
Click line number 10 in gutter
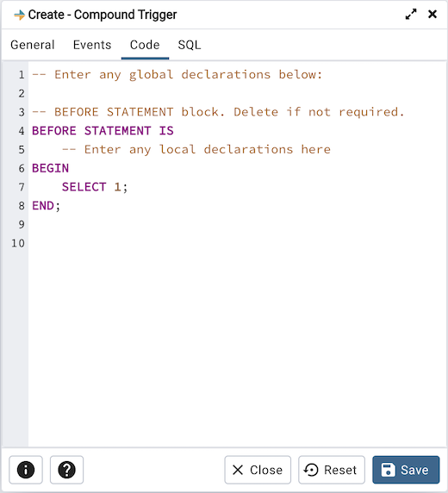point(18,243)
